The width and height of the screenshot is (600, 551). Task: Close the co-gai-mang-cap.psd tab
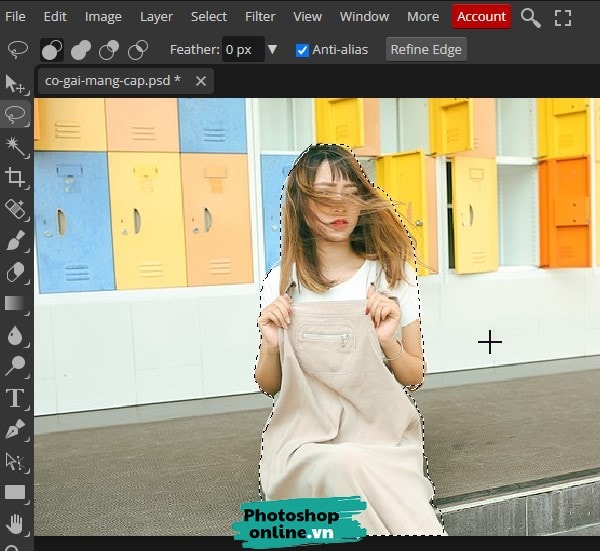pyautogui.click(x=201, y=81)
